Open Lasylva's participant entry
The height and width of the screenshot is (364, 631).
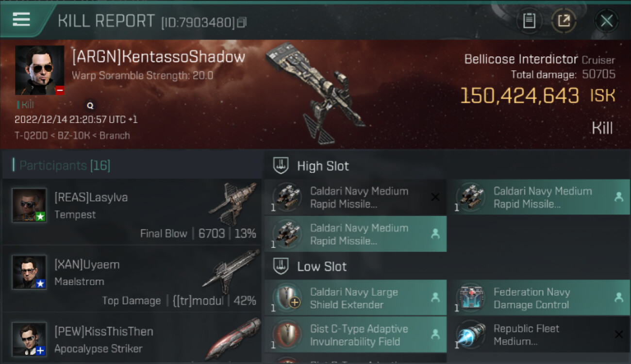(132, 212)
